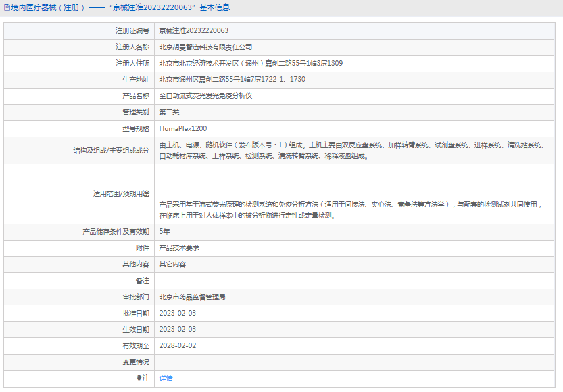Select the registrant address ending in 3层1309
Viewport: 563px width, 392px height.
tap(251, 63)
